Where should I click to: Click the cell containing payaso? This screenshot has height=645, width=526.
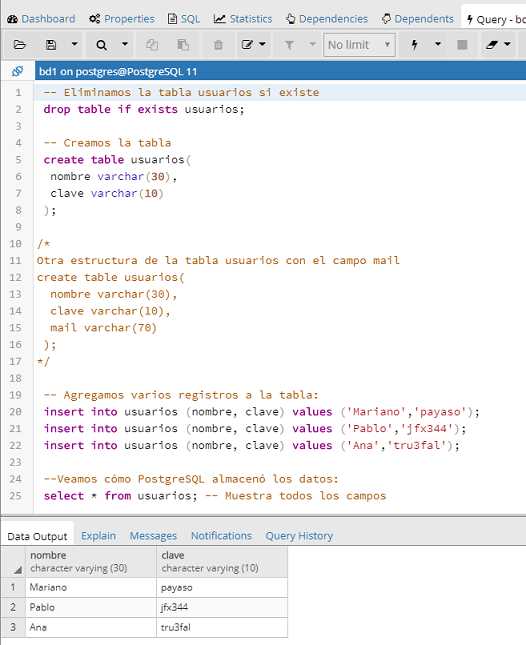coord(222,587)
